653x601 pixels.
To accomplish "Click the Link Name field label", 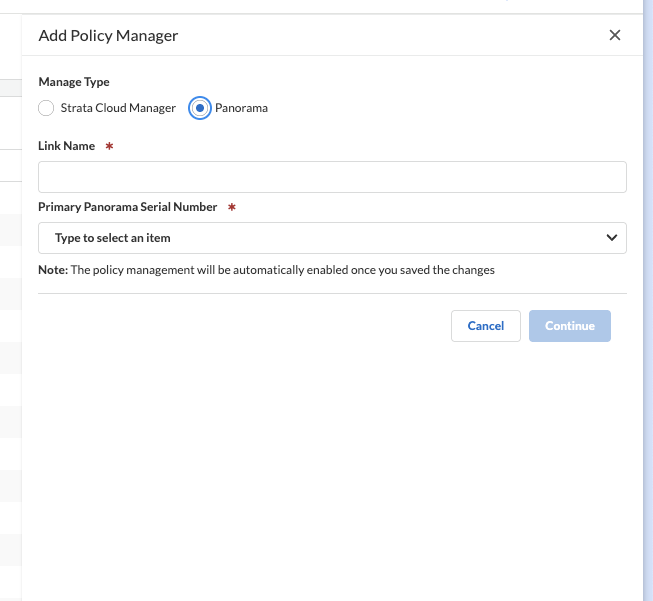I will click(x=66, y=146).
